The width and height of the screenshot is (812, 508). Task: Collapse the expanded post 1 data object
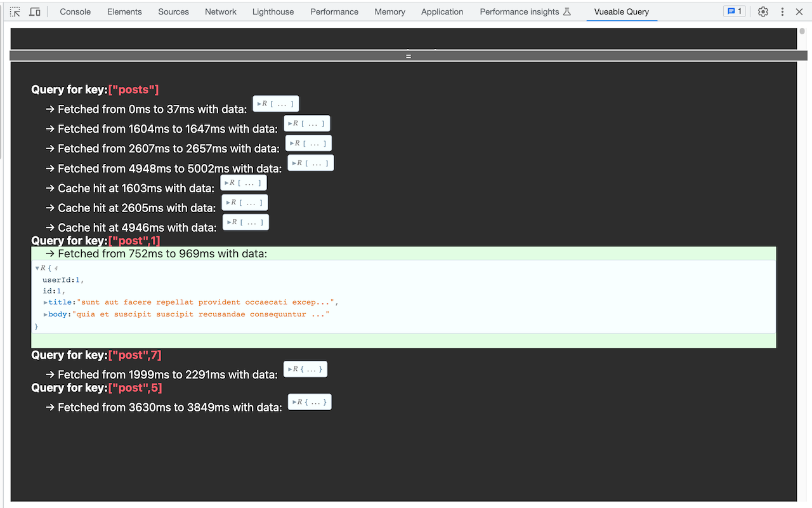pos(37,268)
